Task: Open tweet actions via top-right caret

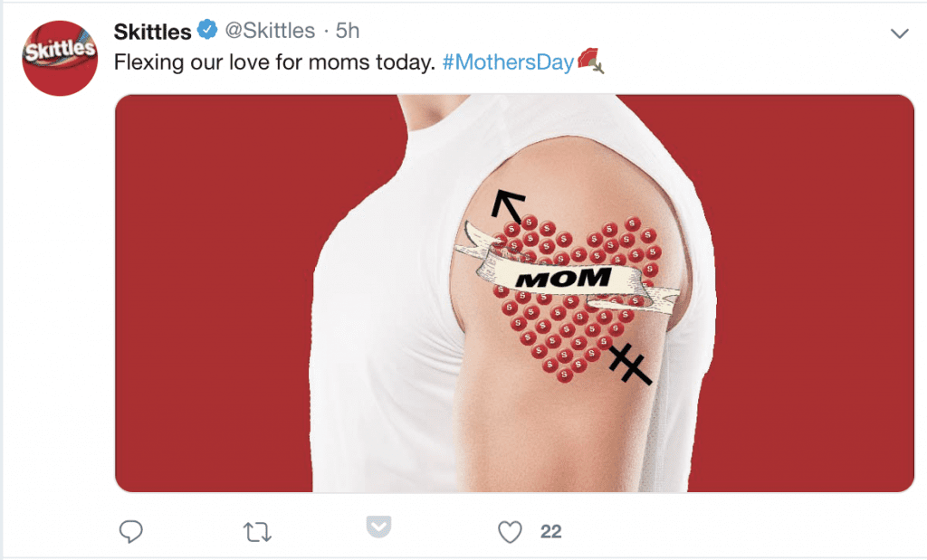Action: coord(900,32)
